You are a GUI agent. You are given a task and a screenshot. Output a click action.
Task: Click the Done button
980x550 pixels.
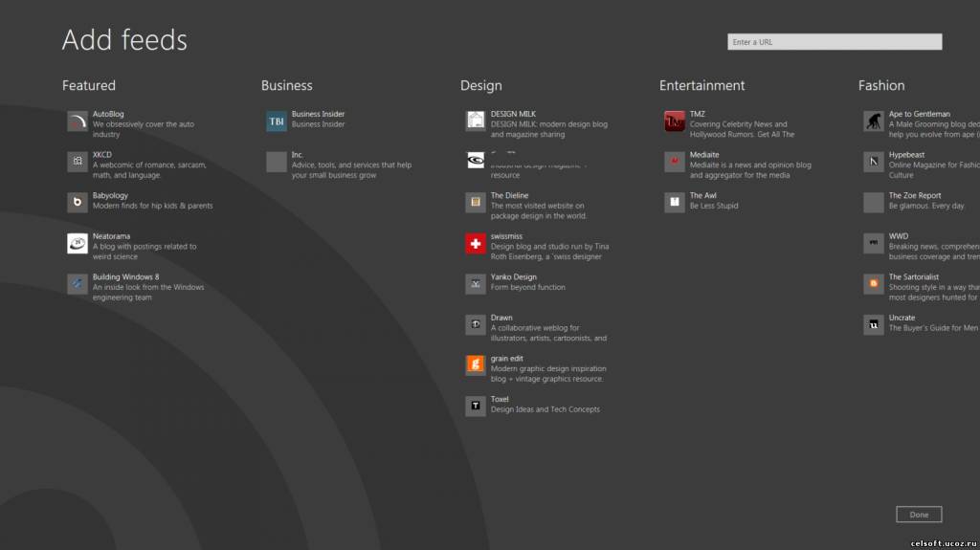click(919, 515)
